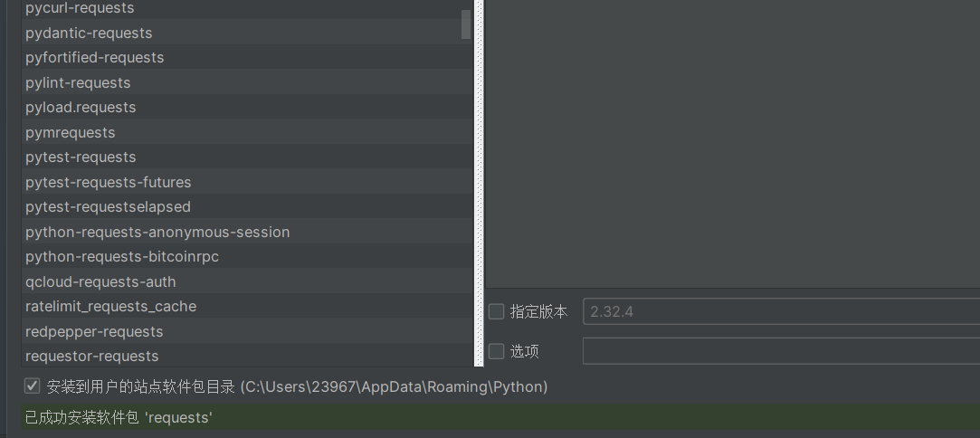Select ratelimit_requests_cache package
The width and height of the screenshot is (980, 438).
[247, 306]
